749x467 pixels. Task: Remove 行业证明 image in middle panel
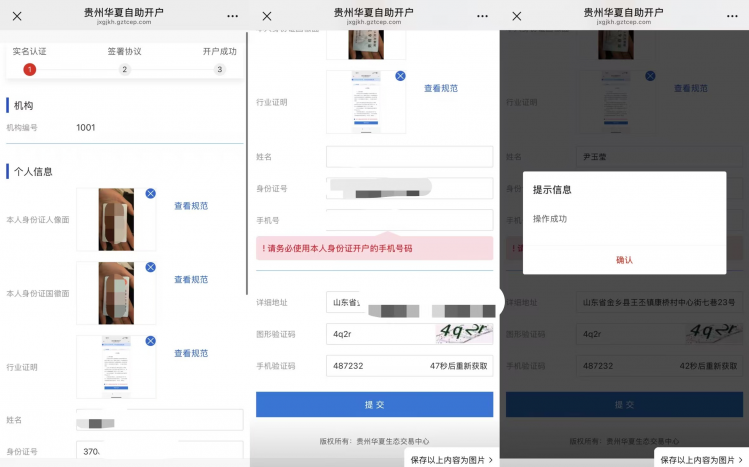pos(400,76)
